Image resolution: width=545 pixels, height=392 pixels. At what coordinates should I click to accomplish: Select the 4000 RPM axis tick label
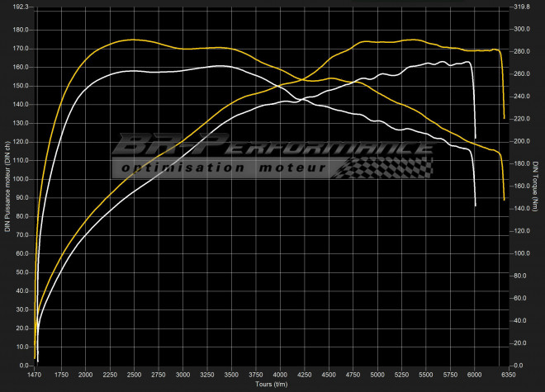(281, 375)
